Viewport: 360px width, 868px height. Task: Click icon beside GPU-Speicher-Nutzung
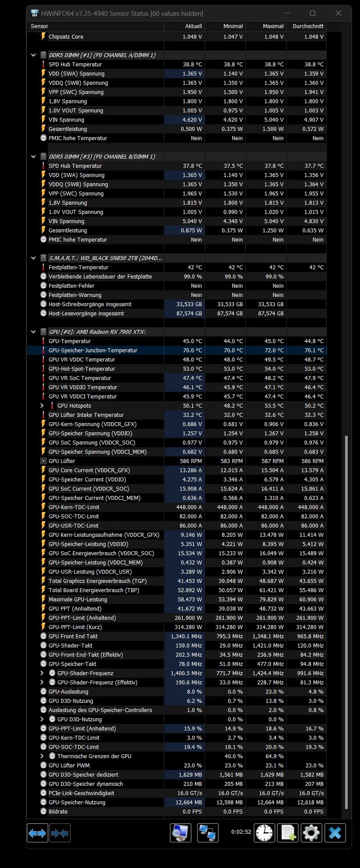[43, 803]
